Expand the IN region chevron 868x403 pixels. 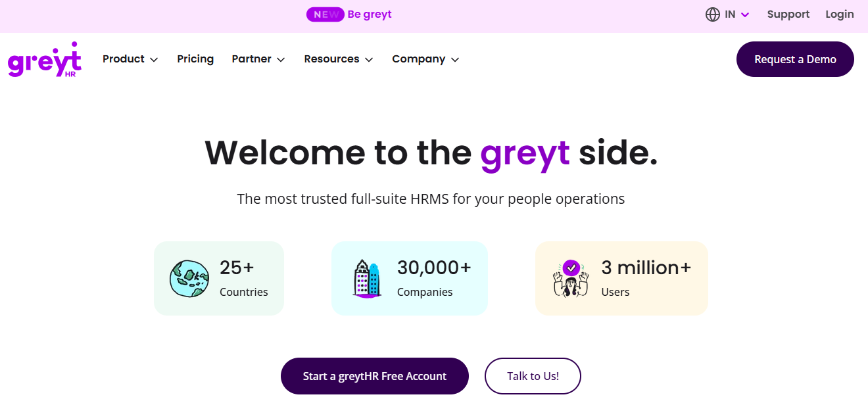pos(745,14)
